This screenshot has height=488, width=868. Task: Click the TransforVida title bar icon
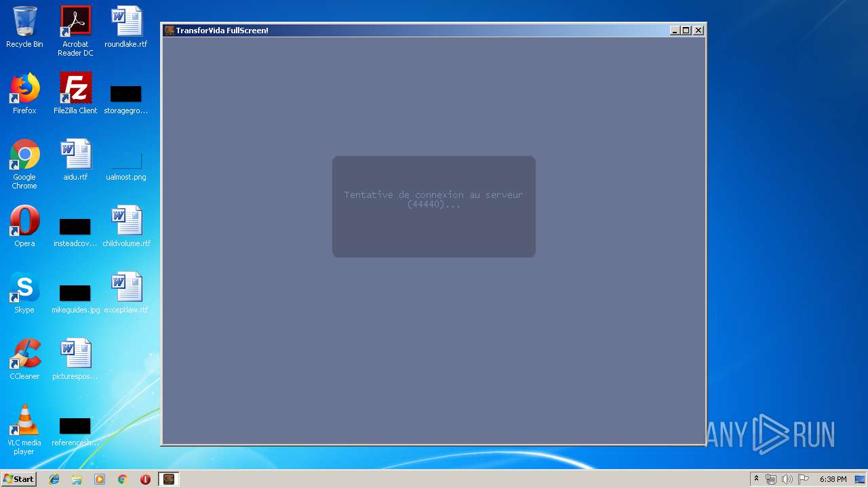170,30
